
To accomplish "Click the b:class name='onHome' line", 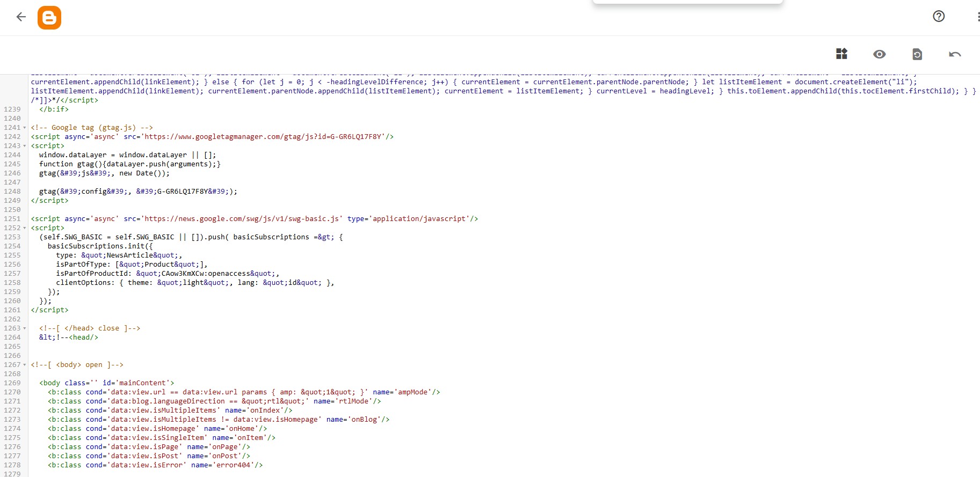I will (x=157, y=429).
